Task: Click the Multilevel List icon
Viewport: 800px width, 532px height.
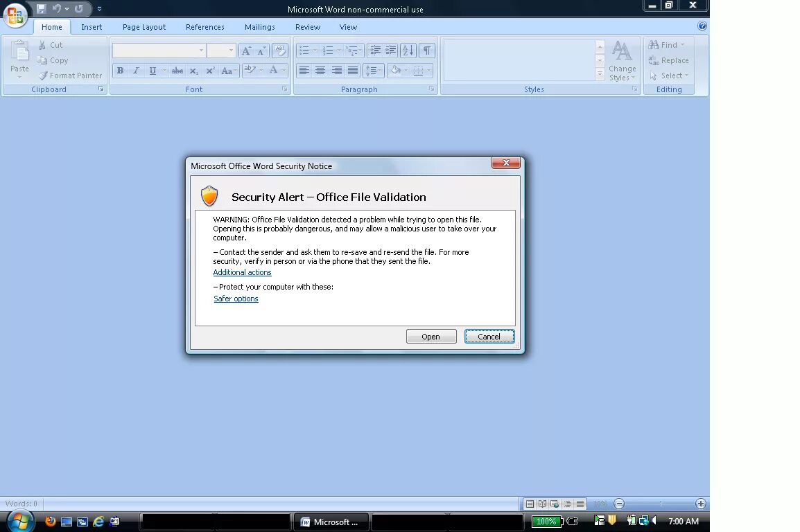Action: point(351,51)
